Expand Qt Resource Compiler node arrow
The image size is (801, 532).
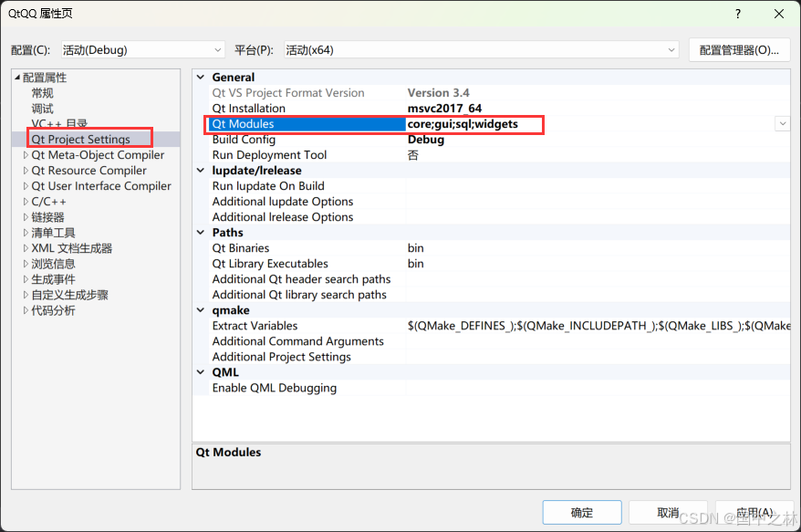(x=26, y=170)
